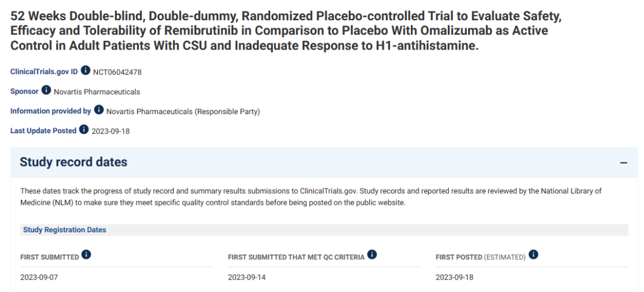This screenshot has height=292, width=644.
Task: Click the Last Update Posted date value
Action: tap(110, 131)
